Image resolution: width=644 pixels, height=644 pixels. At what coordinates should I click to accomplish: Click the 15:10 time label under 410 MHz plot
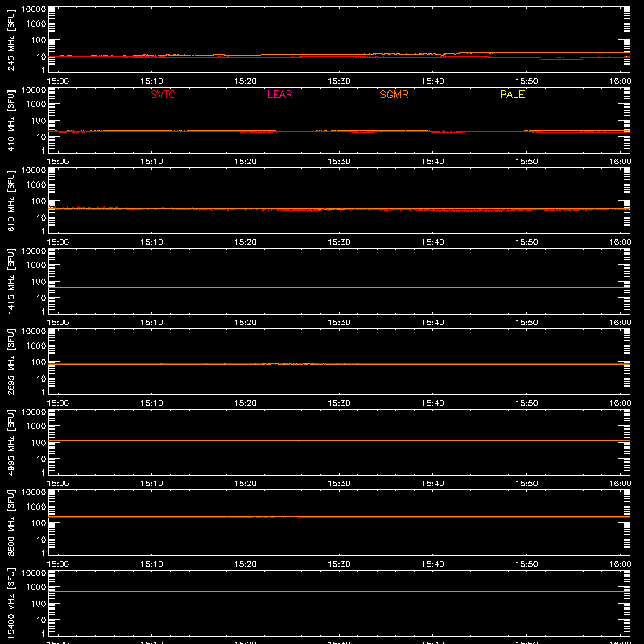151,162
